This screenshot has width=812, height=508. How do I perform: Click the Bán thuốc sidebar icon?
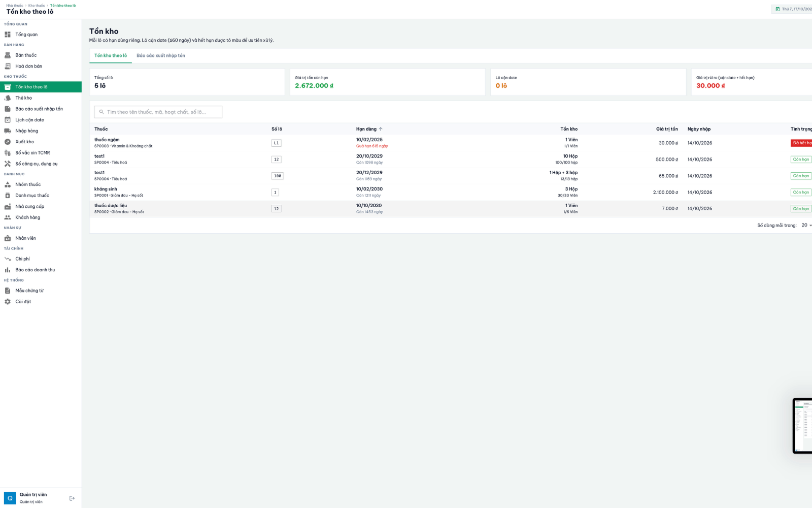point(8,55)
